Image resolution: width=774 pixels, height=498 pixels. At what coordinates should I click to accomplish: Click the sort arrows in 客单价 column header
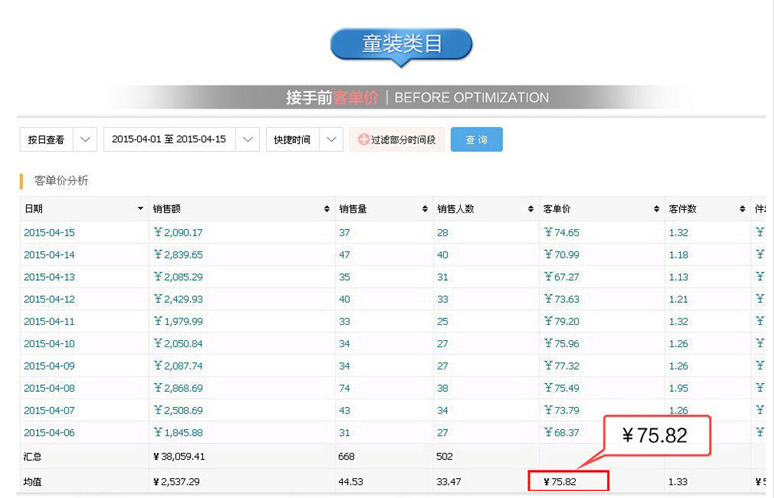point(655,209)
